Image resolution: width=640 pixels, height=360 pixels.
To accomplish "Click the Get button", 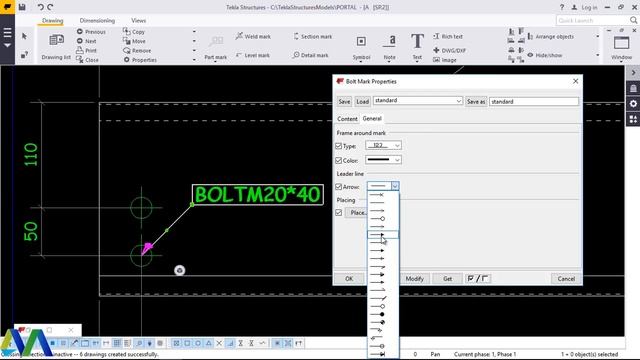I will [x=447, y=278].
